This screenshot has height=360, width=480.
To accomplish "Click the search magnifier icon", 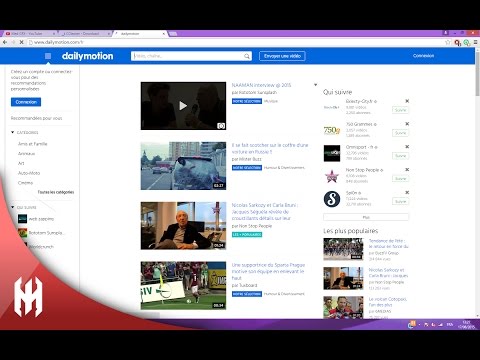I will (x=247, y=56).
